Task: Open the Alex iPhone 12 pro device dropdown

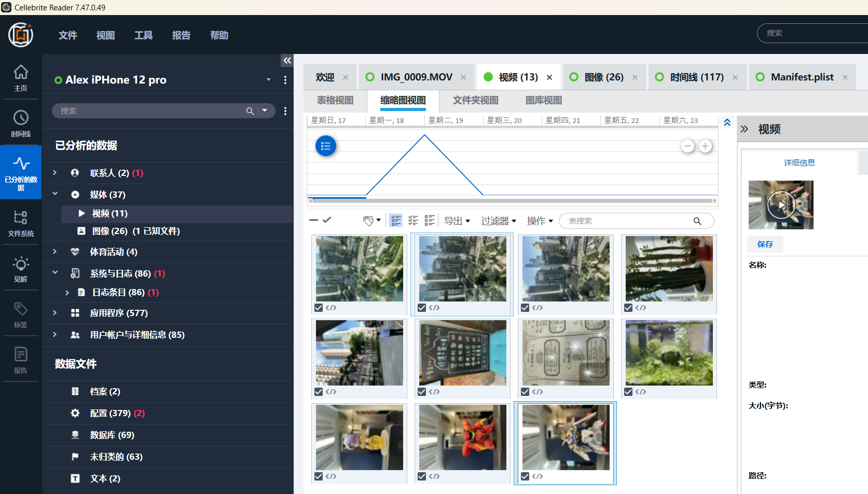Action: point(269,80)
